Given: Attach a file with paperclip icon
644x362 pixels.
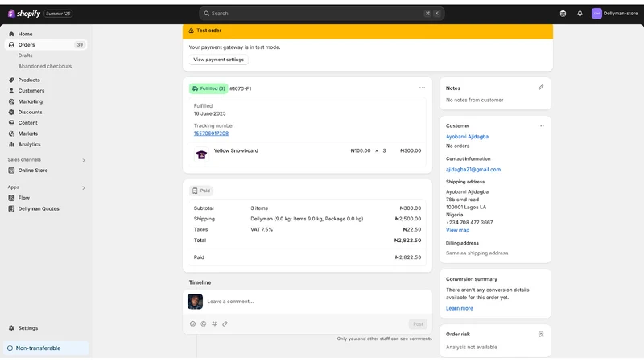Looking at the screenshot, I should 225,324.
